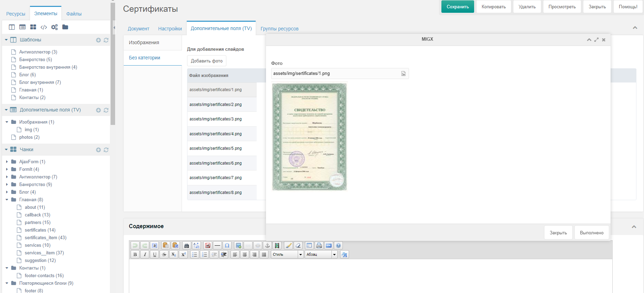Screen dimensions: 644x293
Task: Click the new snippet code icon
Action: (44, 27)
